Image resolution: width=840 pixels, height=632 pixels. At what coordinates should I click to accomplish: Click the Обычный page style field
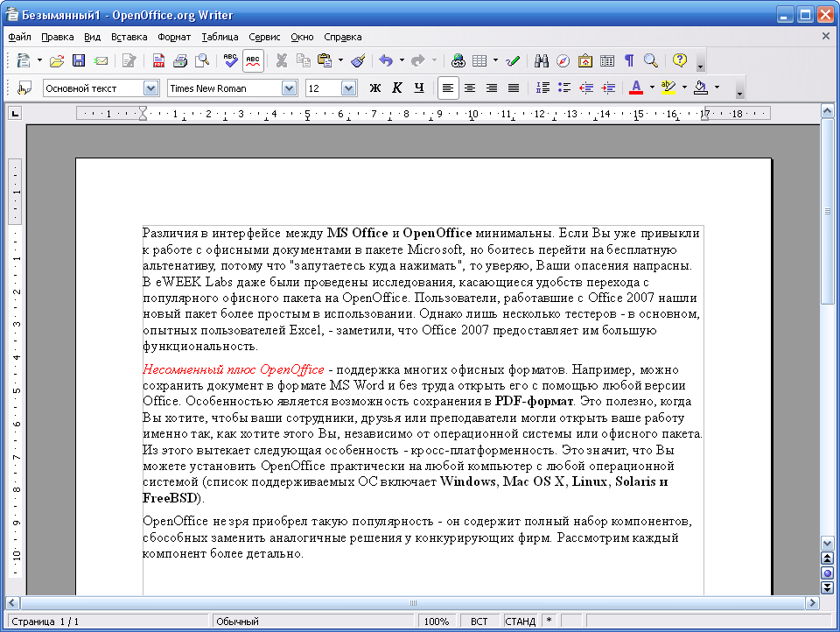(x=313, y=621)
